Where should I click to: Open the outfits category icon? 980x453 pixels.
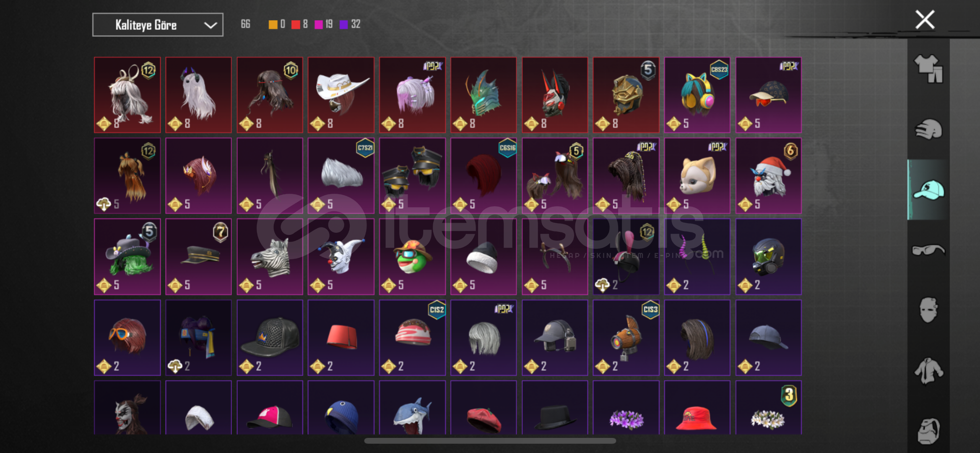(x=928, y=69)
